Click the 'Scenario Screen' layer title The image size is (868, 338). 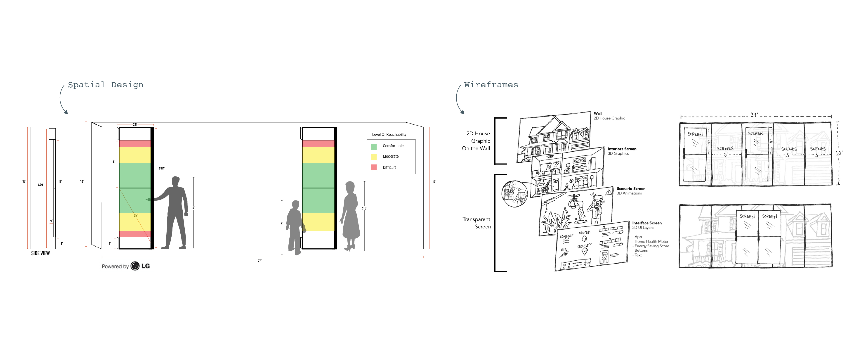pos(631,189)
